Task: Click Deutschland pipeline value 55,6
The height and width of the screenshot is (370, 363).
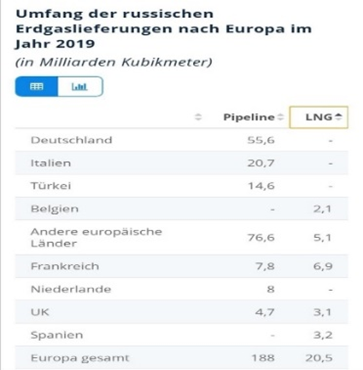Action: (261, 140)
